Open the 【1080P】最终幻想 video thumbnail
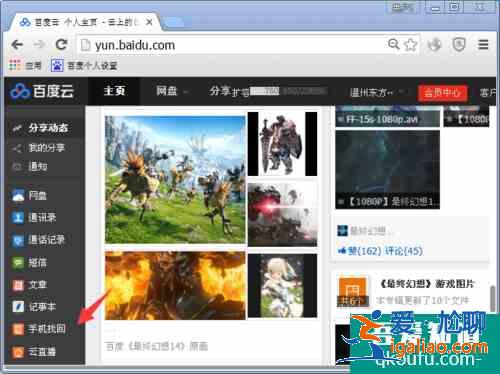 click(x=388, y=170)
